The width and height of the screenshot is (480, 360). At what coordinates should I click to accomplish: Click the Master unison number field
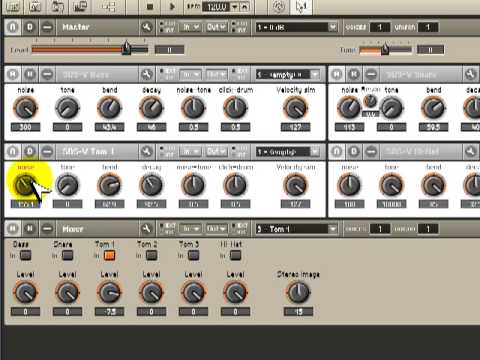coord(428,27)
